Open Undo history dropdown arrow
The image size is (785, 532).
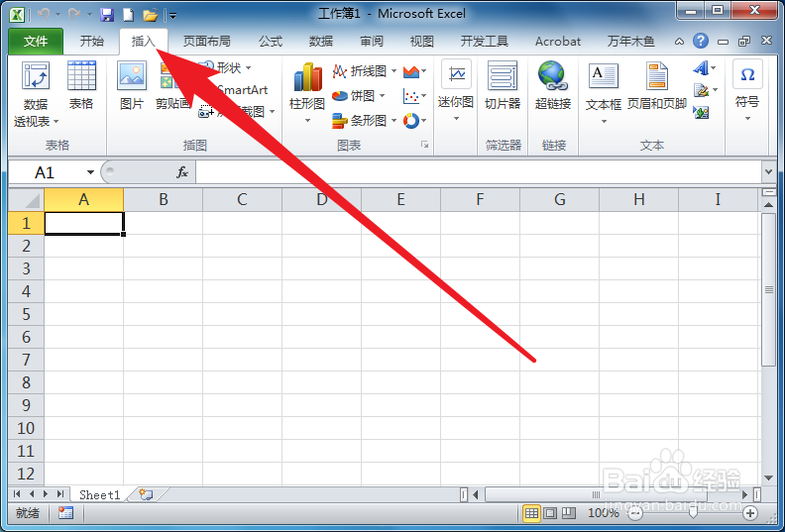[x=57, y=15]
